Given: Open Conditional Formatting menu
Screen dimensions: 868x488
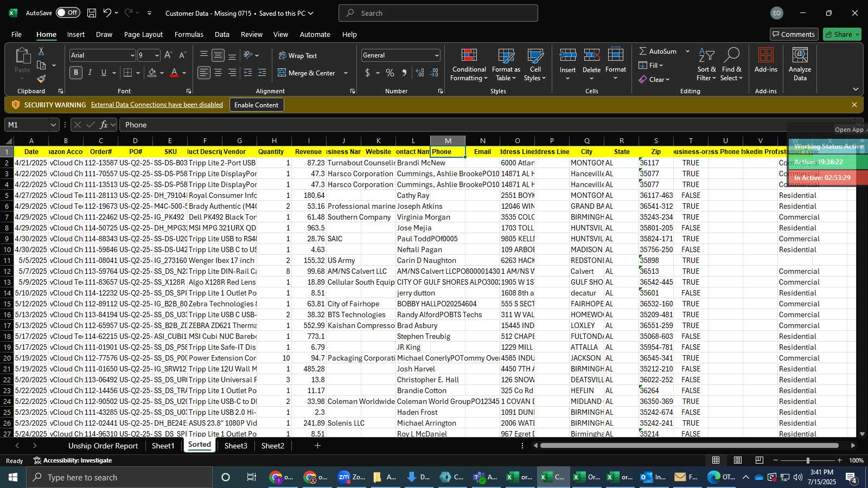Looking at the screenshot, I should click(469, 65).
